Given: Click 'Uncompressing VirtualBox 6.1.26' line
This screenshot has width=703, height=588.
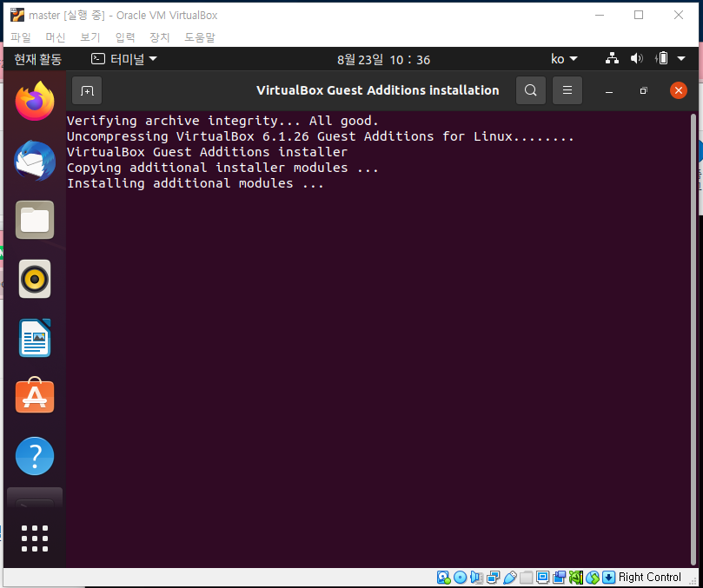Looking at the screenshot, I should [321, 136].
